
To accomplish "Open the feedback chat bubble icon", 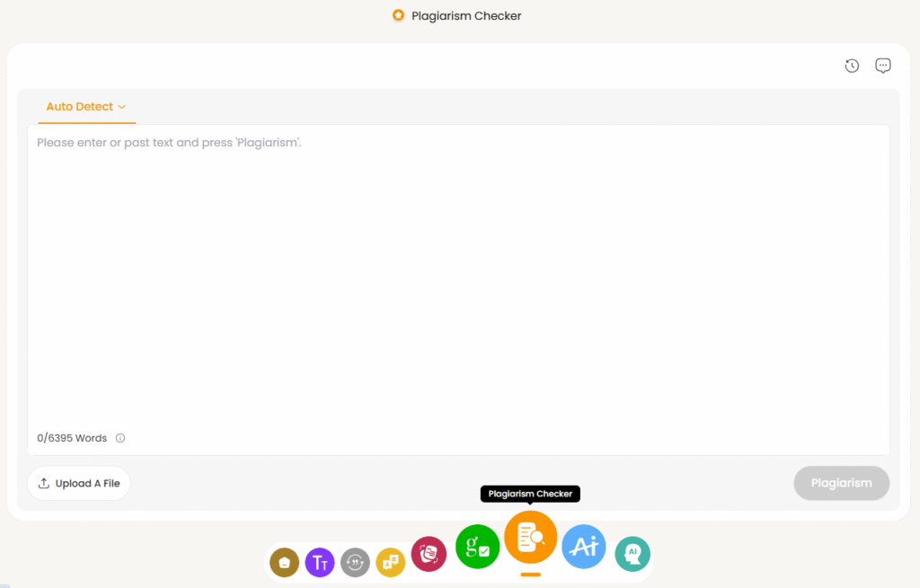I will (882, 66).
